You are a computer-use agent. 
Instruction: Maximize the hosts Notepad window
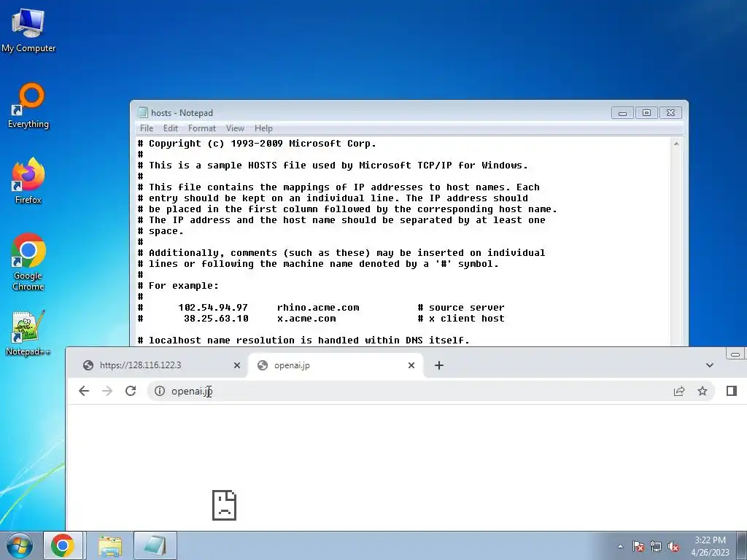click(646, 113)
